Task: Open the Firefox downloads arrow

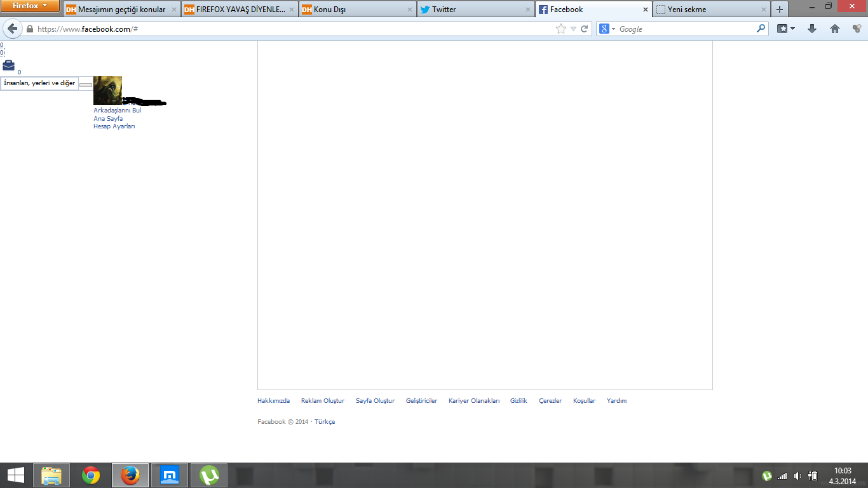Action: click(x=811, y=29)
